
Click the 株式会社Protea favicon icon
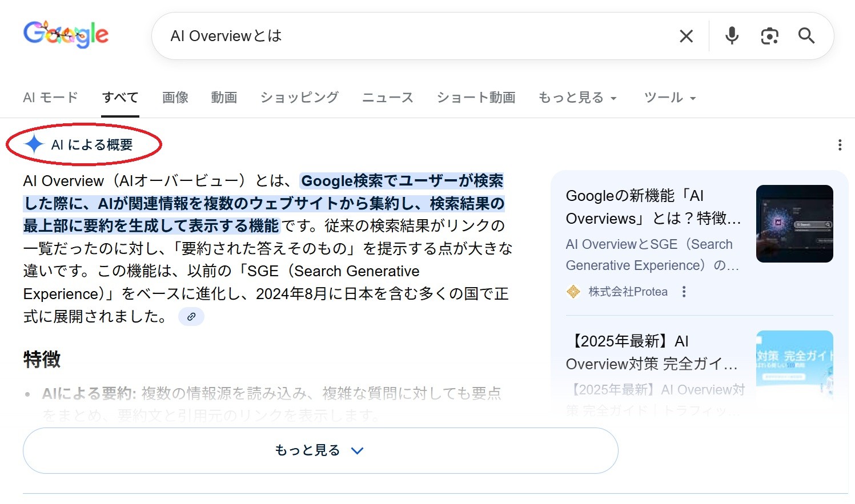point(573,292)
